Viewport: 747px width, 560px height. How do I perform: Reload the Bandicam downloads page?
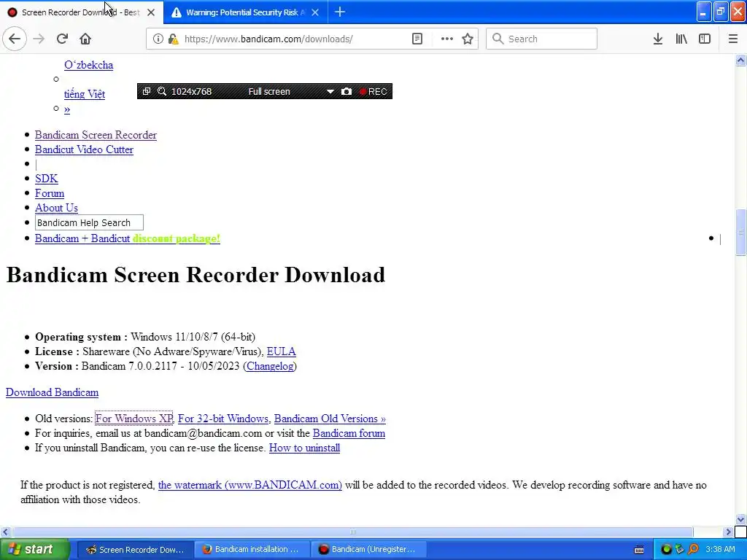[62, 39]
